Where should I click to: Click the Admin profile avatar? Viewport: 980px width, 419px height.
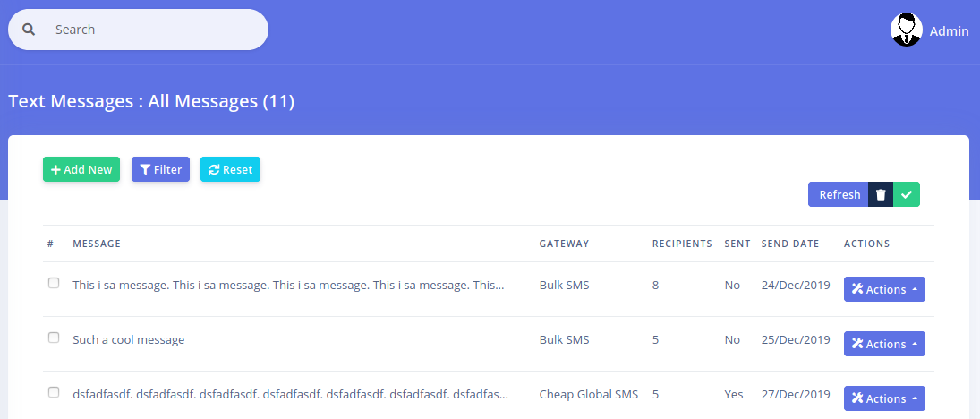(x=906, y=30)
